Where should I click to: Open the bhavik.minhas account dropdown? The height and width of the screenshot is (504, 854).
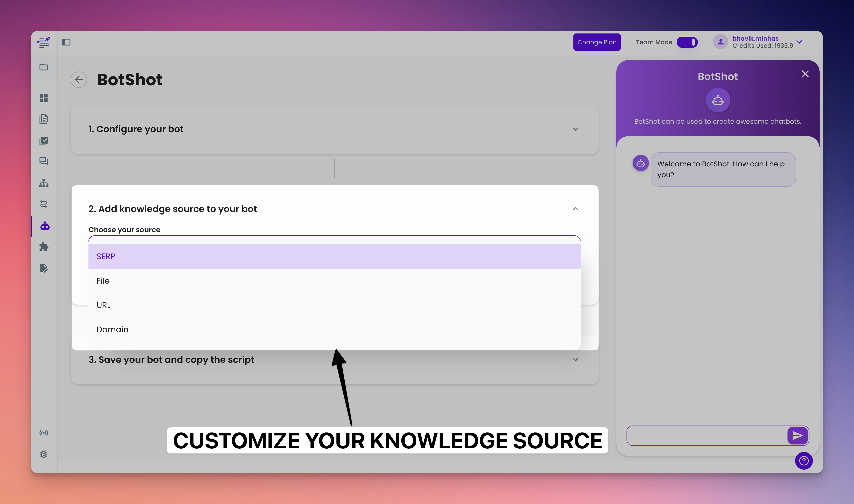(x=799, y=42)
